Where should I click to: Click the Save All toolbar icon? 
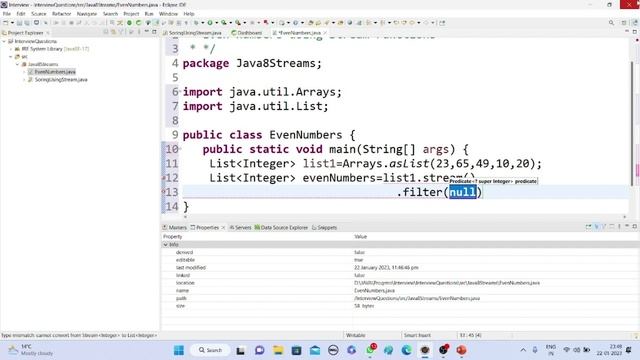(27, 23)
